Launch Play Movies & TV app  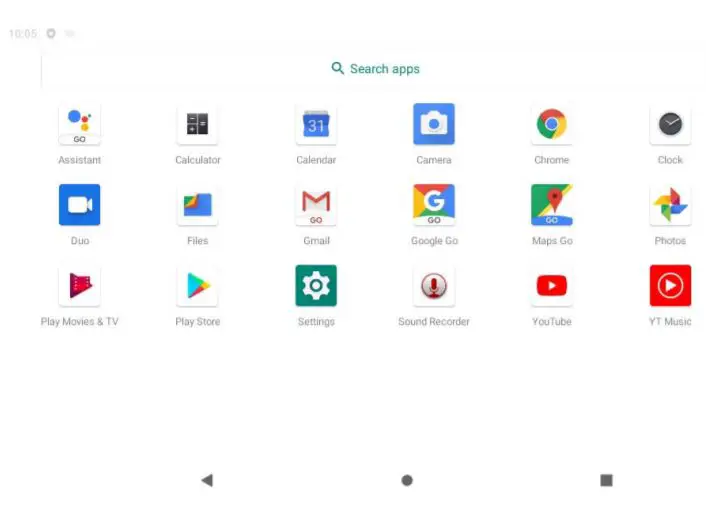point(80,286)
